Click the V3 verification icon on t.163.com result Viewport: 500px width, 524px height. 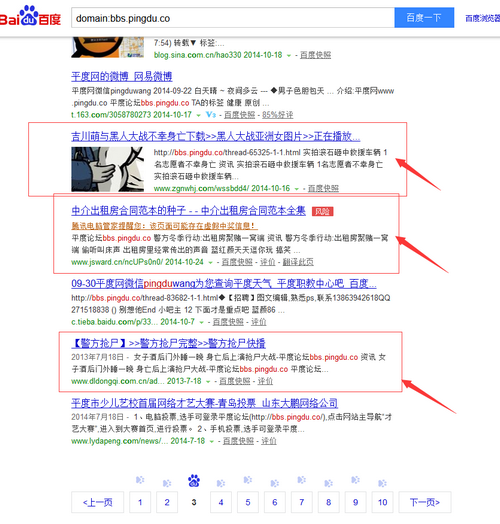(x=211, y=115)
